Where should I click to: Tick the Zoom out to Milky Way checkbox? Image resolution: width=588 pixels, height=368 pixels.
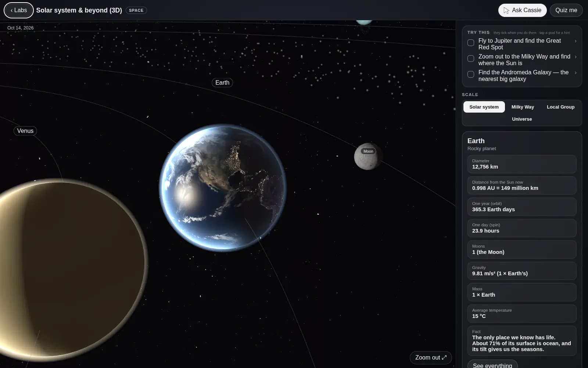pos(471,59)
